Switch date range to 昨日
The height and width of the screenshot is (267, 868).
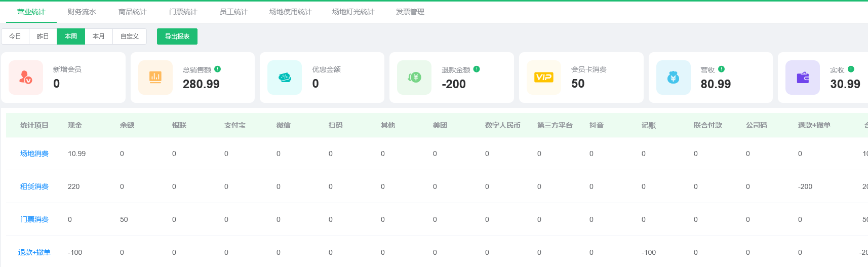[x=43, y=36]
